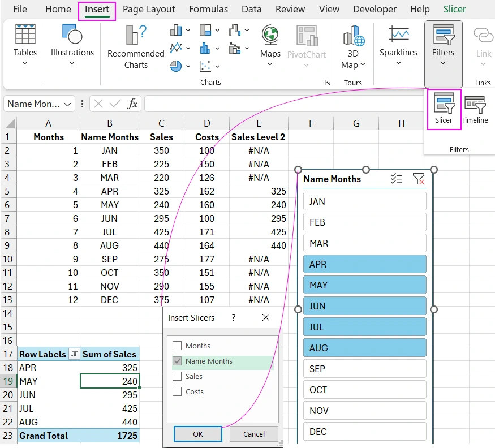The image size is (495, 448).
Task: Clear the filter on the Name Months slicer
Action: [419, 179]
